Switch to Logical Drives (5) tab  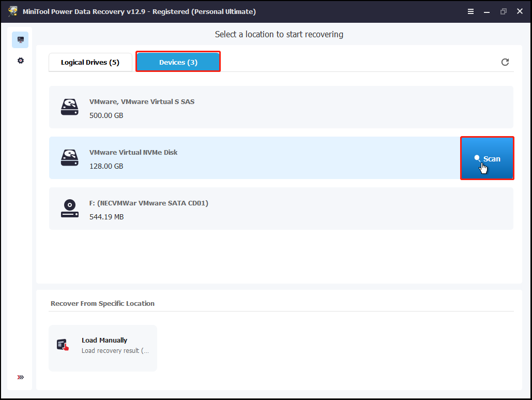[90, 62]
